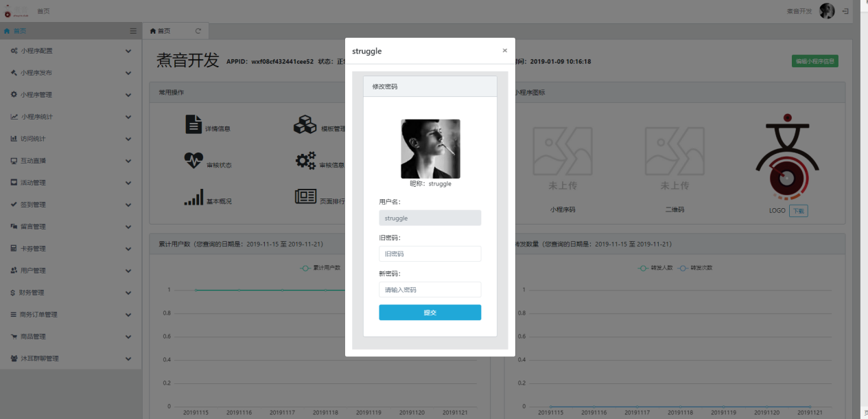Click the 新密码 input field
Image resolution: width=868 pixels, height=419 pixels.
pos(430,290)
